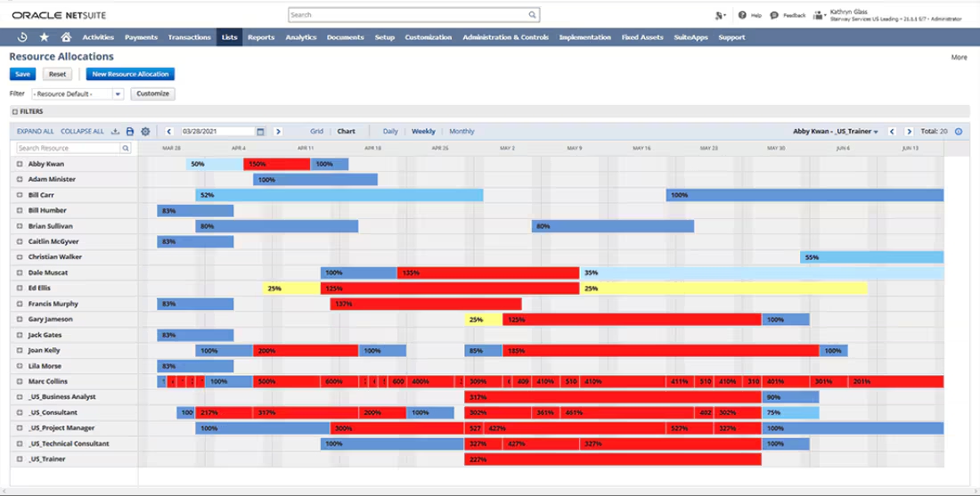The height and width of the screenshot is (496, 980).
Task: Open chart settings gear icon
Action: [145, 131]
